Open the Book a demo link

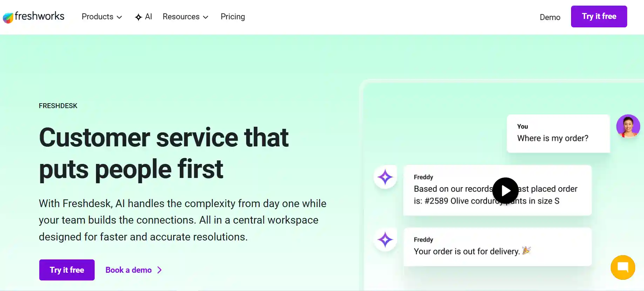click(134, 270)
